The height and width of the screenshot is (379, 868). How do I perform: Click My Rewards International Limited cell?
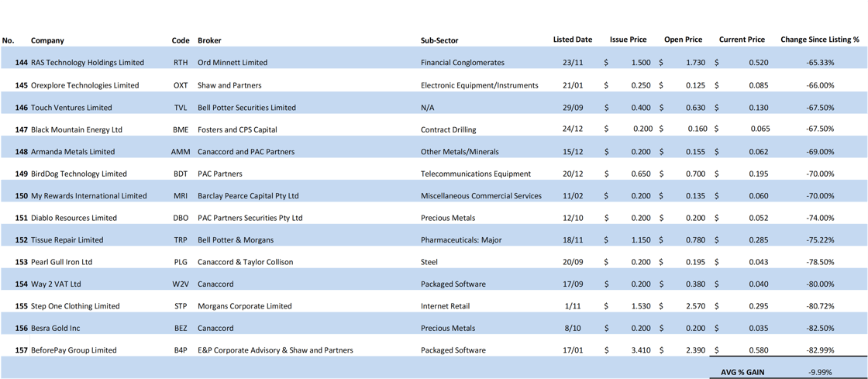click(x=89, y=196)
